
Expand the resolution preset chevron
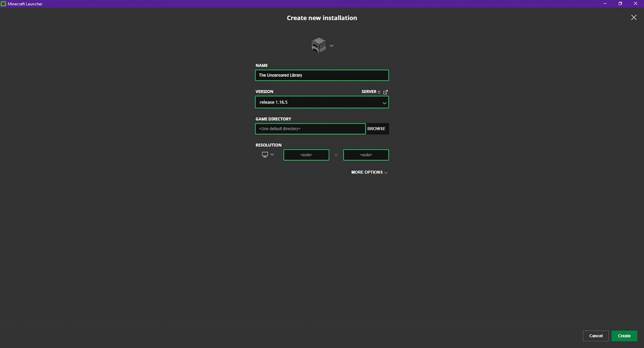tap(272, 154)
